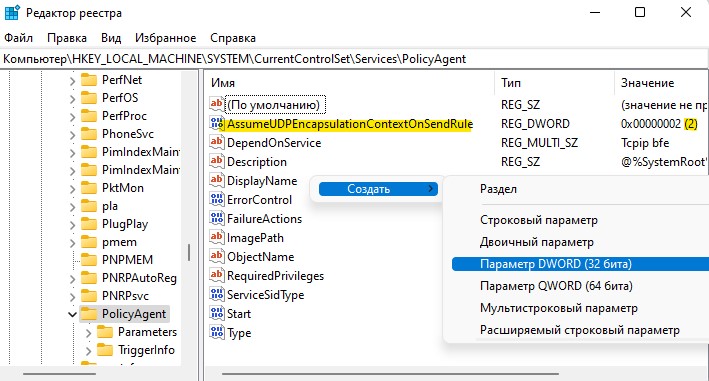This screenshot has width=709, height=381.
Task: Click the PhoneSvc folder icon
Action: tap(89, 134)
